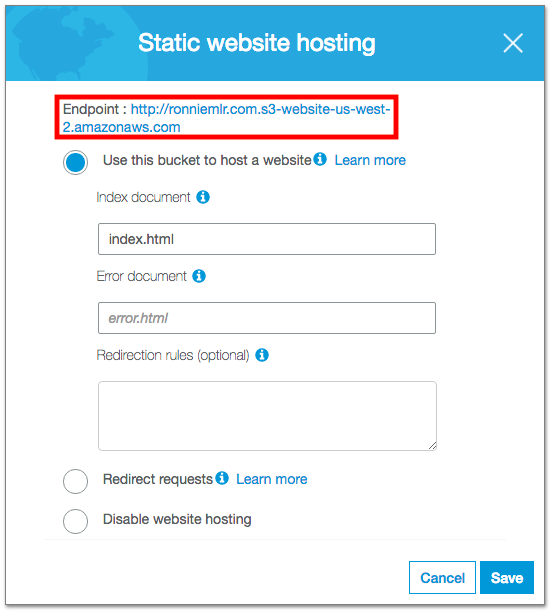Click the Redirect requests info icon
This screenshot has width=552, height=612.
222,478
